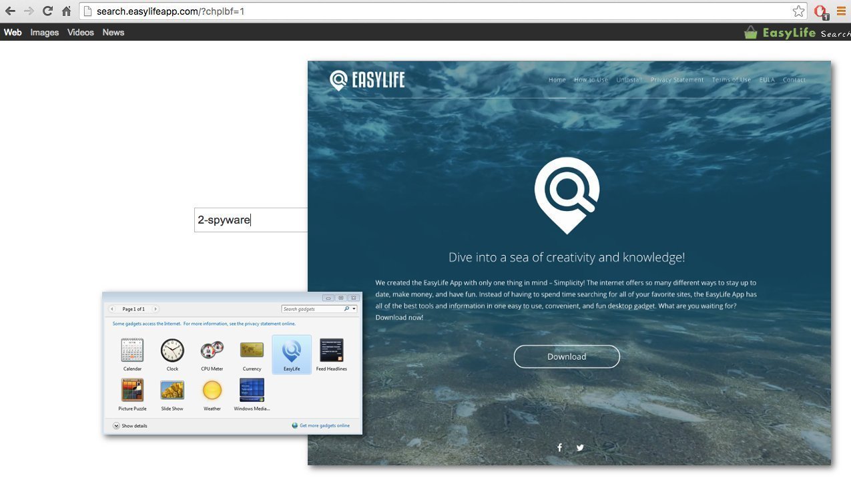Image resolution: width=851 pixels, height=504 pixels.
Task: Open the Contact menu item
Action: pyautogui.click(x=794, y=80)
